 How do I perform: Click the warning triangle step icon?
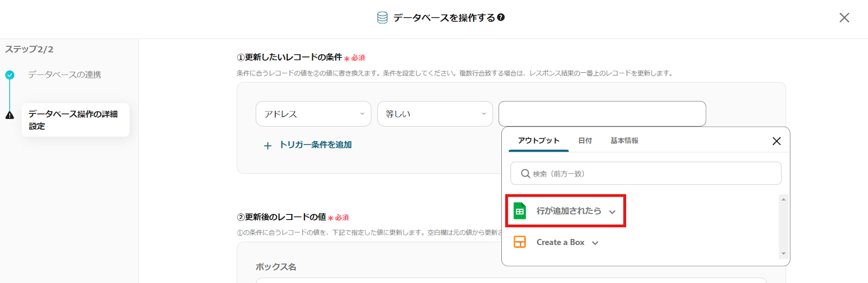pos(10,115)
